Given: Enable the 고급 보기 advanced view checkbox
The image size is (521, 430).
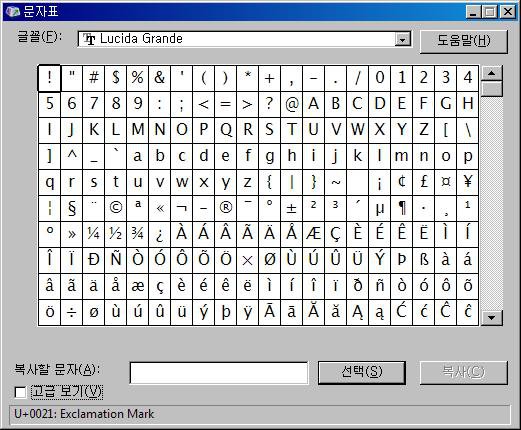Looking at the screenshot, I should point(20,392).
